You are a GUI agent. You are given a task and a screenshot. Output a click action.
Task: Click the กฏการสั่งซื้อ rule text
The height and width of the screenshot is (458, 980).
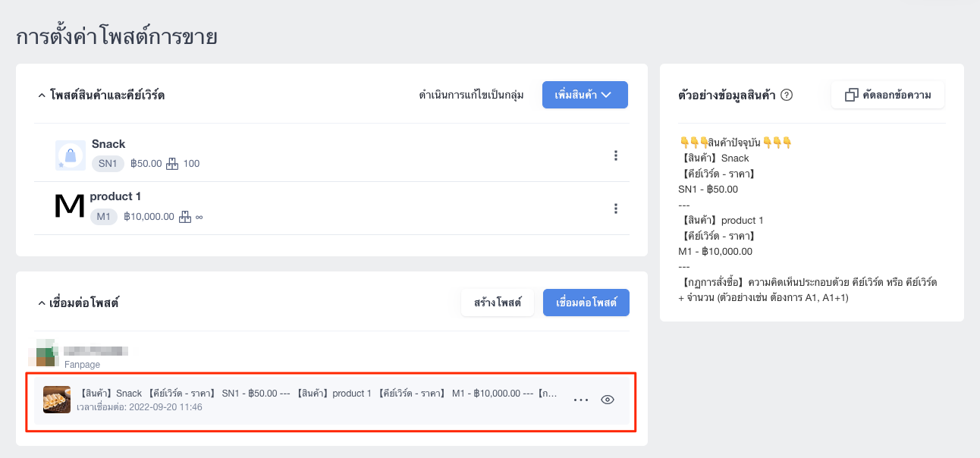pos(808,290)
